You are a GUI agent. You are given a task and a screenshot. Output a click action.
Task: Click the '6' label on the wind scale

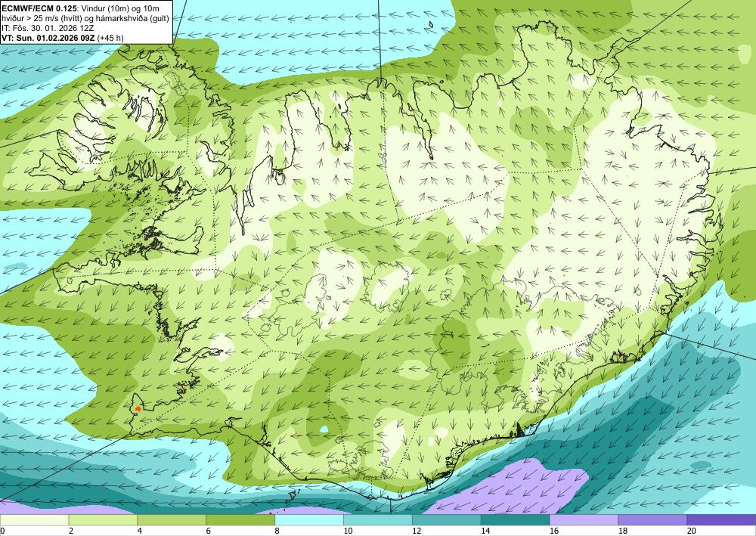click(x=209, y=531)
